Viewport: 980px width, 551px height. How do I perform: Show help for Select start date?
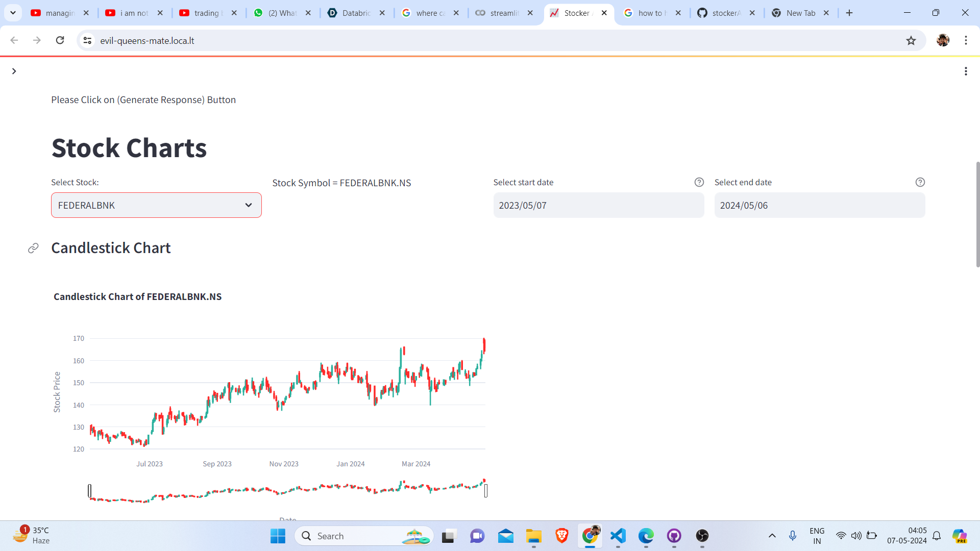699,183
